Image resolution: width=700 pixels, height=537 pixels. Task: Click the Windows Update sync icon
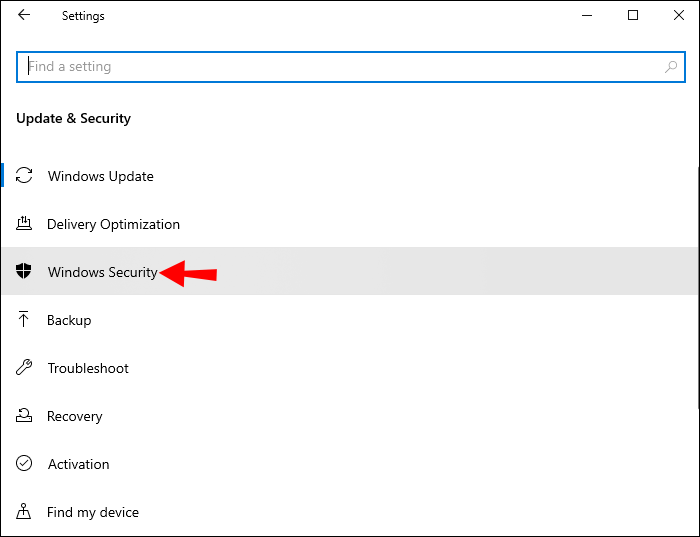[x=25, y=176]
